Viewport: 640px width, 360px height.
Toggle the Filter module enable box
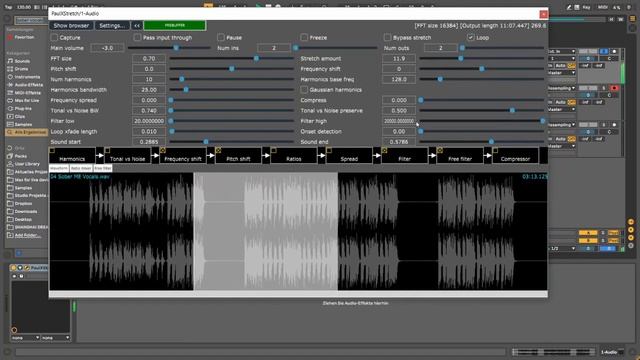[384, 150]
